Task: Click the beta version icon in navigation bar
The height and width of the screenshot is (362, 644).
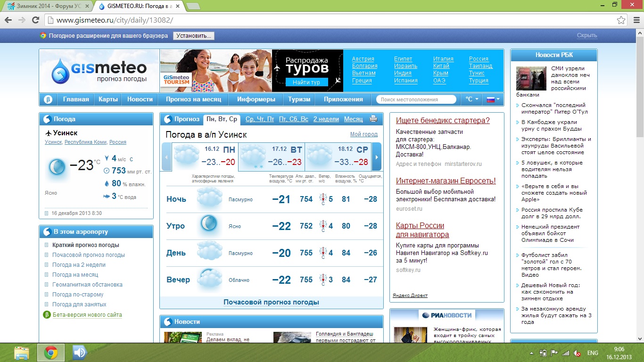Action: pos(48,99)
